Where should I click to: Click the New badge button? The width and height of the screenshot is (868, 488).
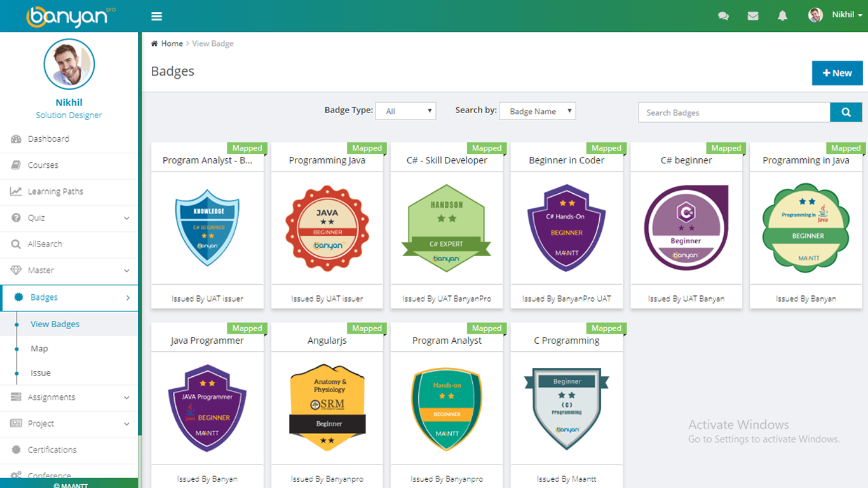click(x=837, y=73)
